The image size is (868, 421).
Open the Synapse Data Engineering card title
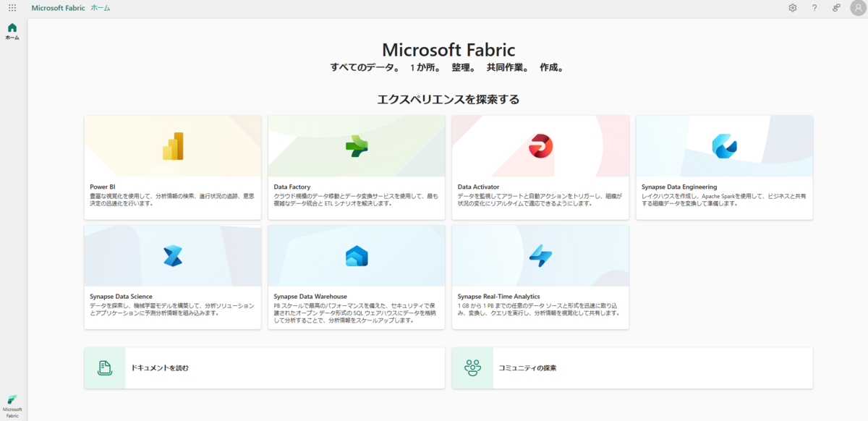coord(679,187)
